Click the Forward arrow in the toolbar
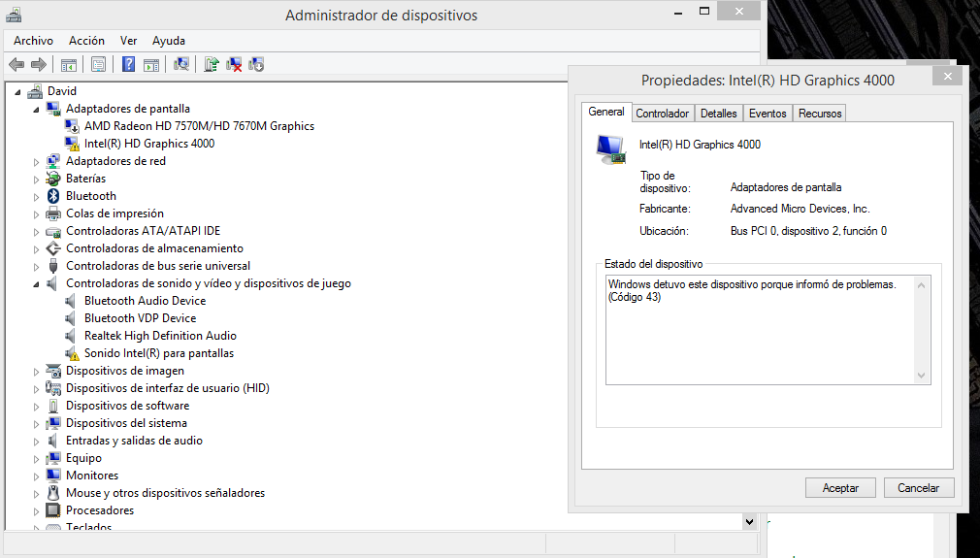This screenshot has width=980, height=558. (x=39, y=64)
